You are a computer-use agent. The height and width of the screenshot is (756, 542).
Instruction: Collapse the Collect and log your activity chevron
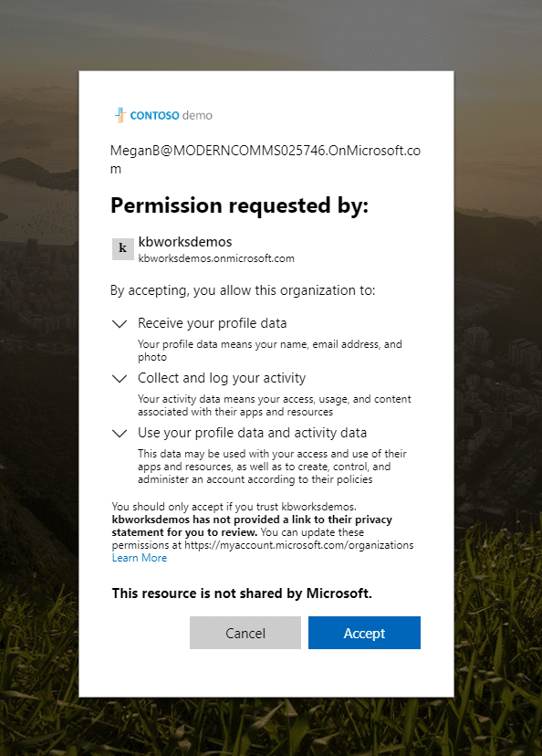120,379
